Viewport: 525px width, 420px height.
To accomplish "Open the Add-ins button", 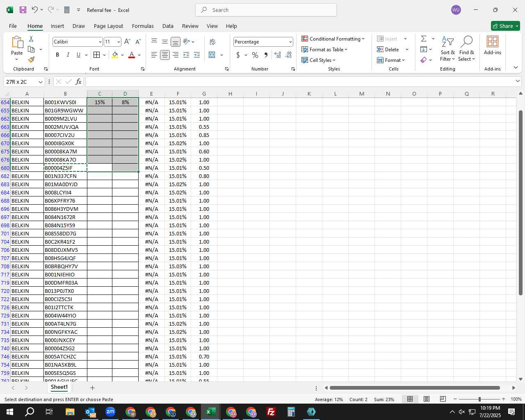I will pos(493,46).
